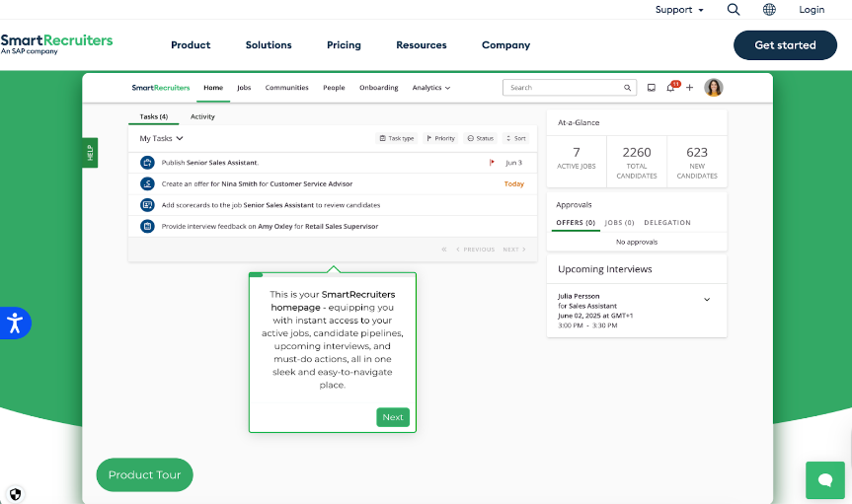Click the red priority flag on Publish task
Screen dimensions: 852x504
pos(492,163)
